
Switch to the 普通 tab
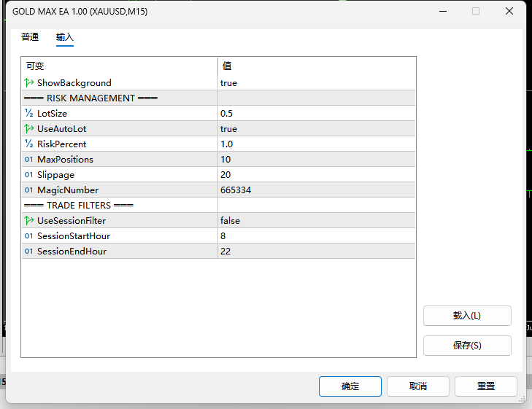(30, 37)
